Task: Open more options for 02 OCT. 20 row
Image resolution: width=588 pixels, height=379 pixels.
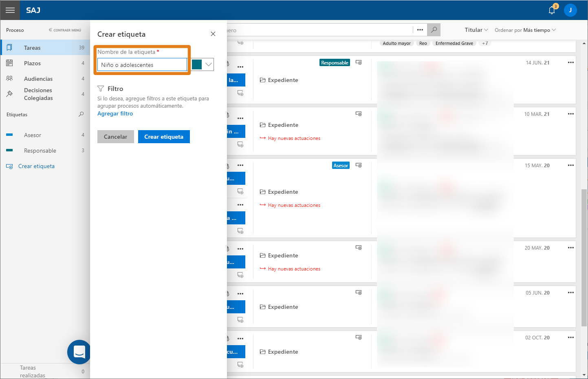Action: point(570,337)
